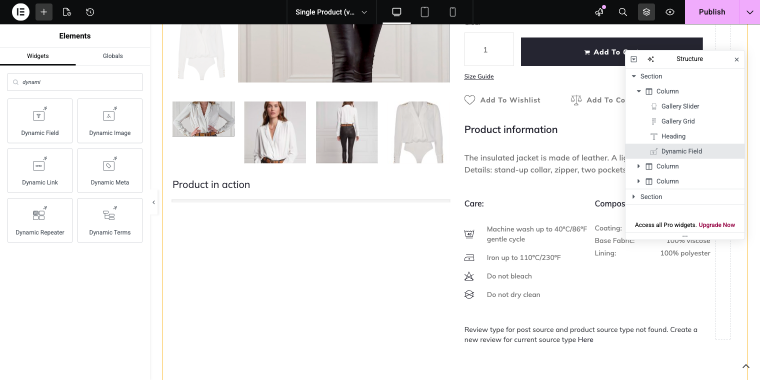Select the back-view model thumbnail
The image size is (760, 380).
[347, 132]
